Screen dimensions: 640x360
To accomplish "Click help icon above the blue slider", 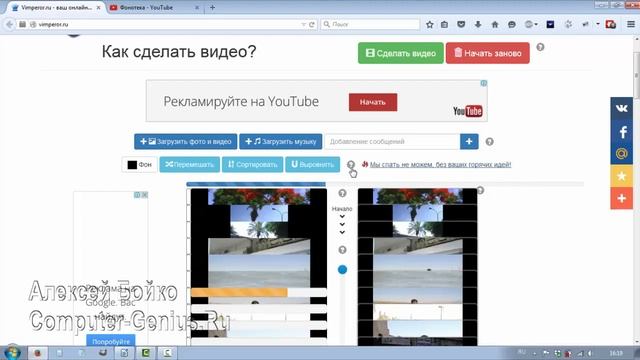I will point(342,250).
